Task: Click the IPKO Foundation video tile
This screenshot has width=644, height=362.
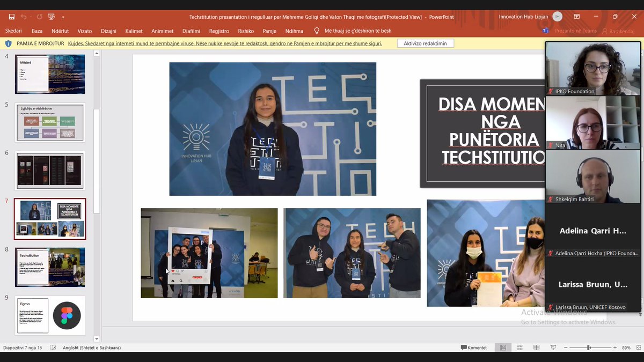Action: 593,69
